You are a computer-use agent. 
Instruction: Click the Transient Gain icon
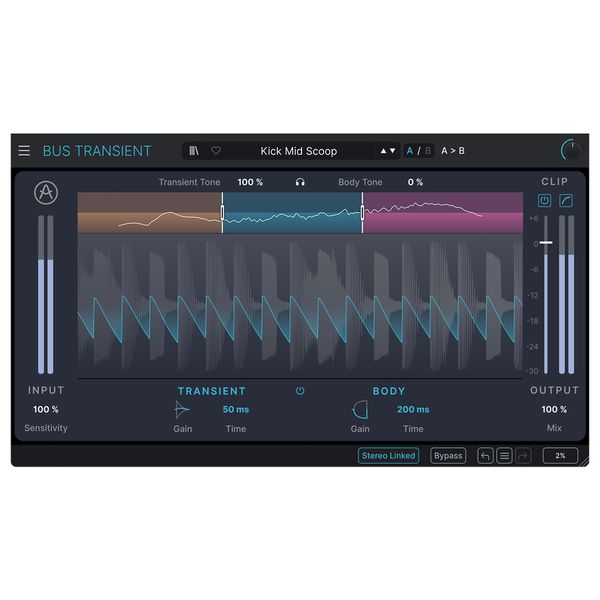(182, 410)
